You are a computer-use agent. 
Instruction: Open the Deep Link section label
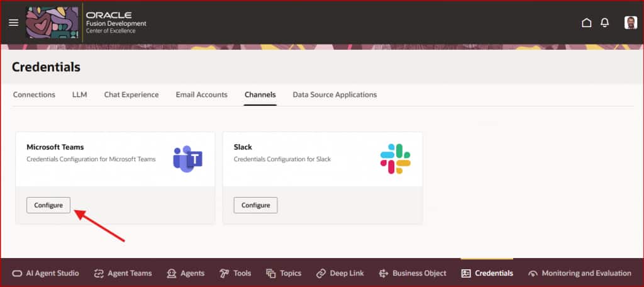click(x=347, y=273)
